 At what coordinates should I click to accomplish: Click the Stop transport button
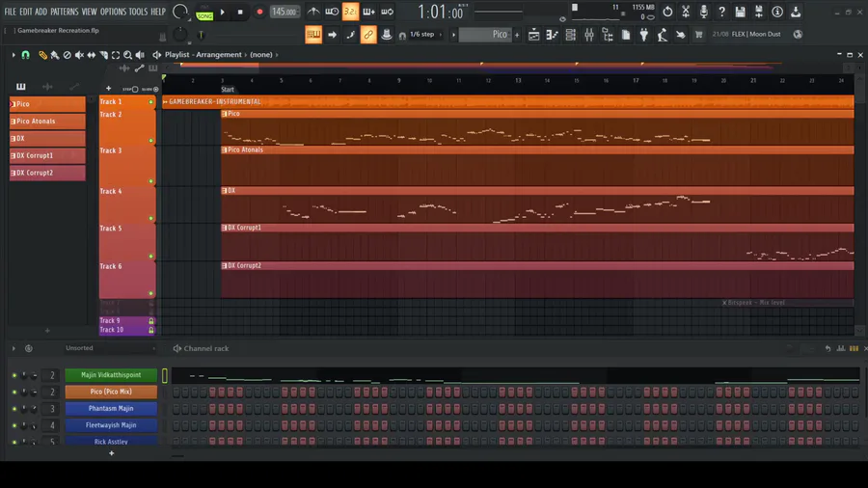[x=240, y=12]
